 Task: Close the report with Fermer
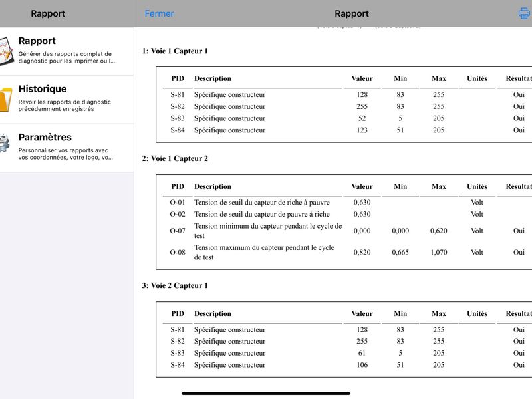pyautogui.click(x=159, y=13)
